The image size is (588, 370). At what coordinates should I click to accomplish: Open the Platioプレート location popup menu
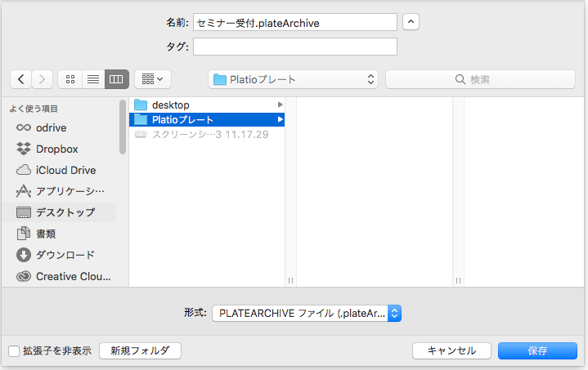tap(293, 79)
